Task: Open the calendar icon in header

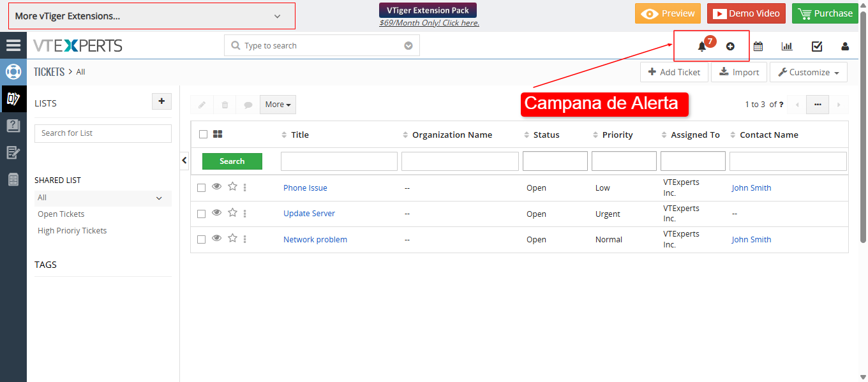Action: [x=758, y=46]
